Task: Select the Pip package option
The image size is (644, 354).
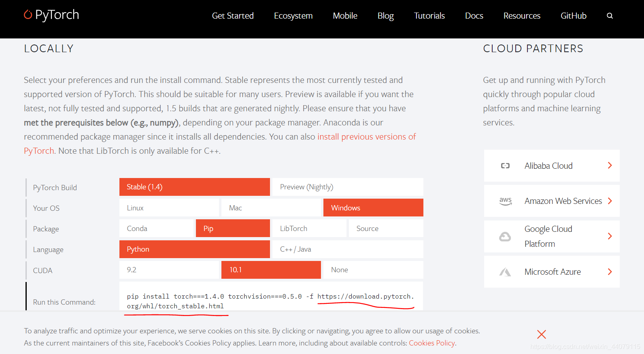Action: pyautogui.click(x=233, y=228)
